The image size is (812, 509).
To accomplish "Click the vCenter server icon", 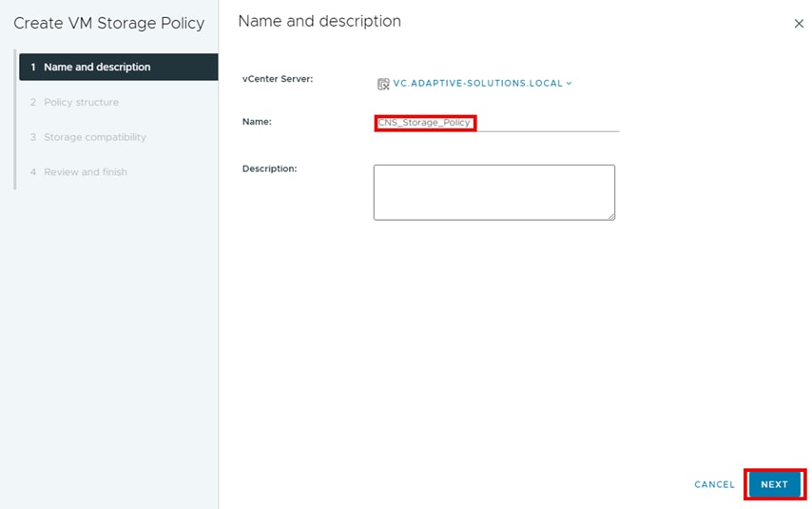I will coord(383,84).
